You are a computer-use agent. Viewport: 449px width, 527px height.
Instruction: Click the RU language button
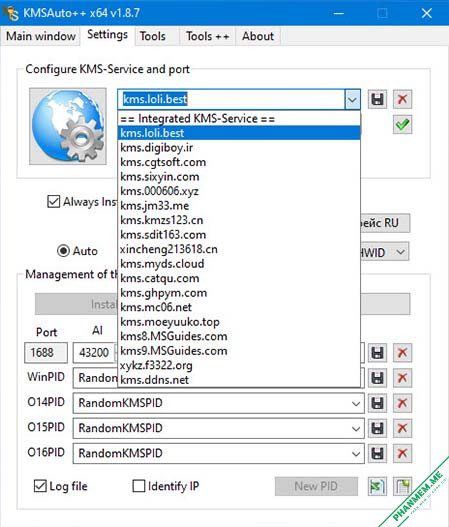click(384, 223)
